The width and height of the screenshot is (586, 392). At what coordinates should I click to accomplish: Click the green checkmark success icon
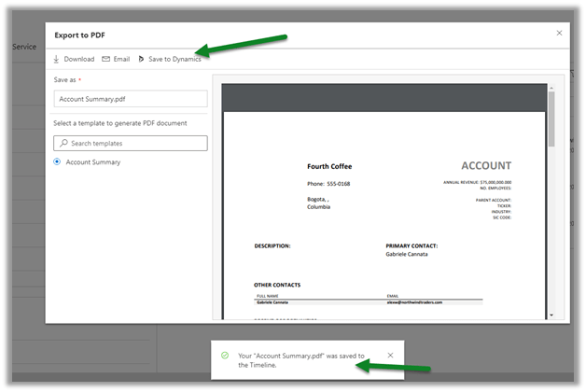225,356
